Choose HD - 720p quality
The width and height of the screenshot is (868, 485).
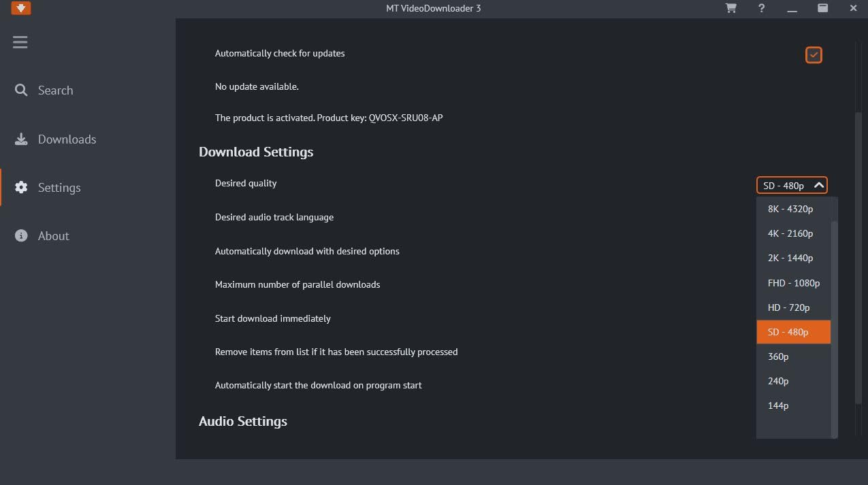(793, 307)
